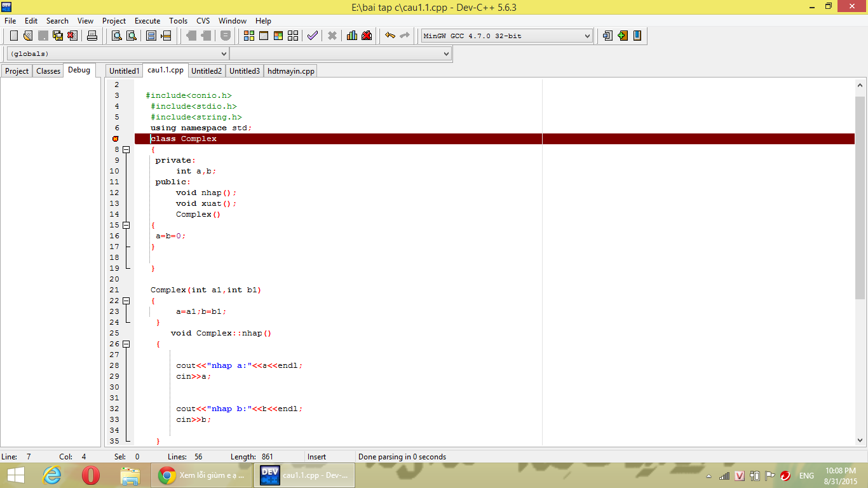Click the Undo arrow icon
Screen dimensions: 868x488
point(390,36)
